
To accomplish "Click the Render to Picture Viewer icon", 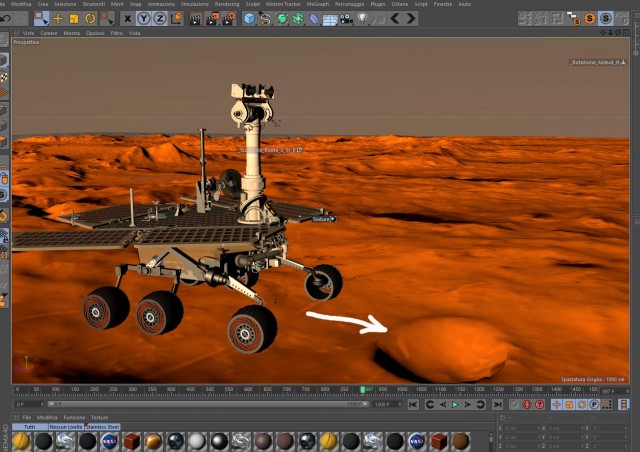I will (212, 19).
